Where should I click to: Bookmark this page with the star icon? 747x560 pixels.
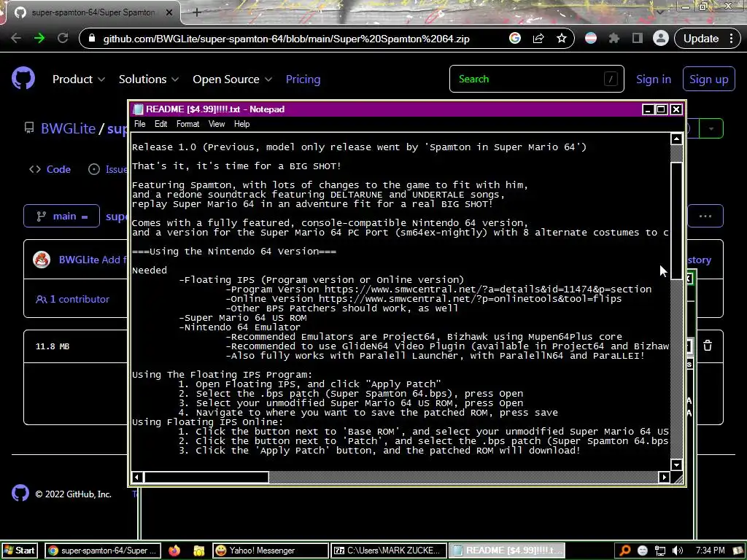tap(562, 38)
